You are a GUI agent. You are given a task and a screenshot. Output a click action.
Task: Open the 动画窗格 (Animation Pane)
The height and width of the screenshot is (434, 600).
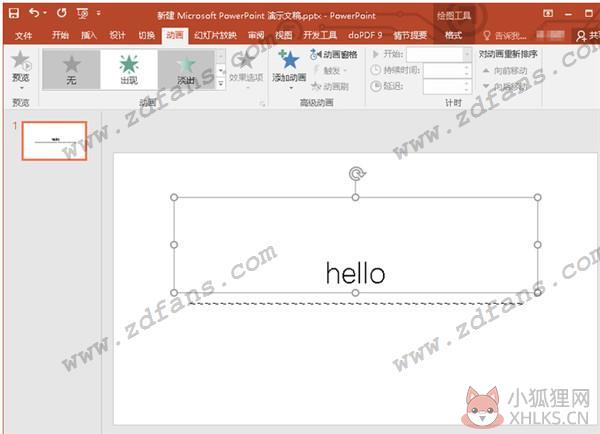334,54
